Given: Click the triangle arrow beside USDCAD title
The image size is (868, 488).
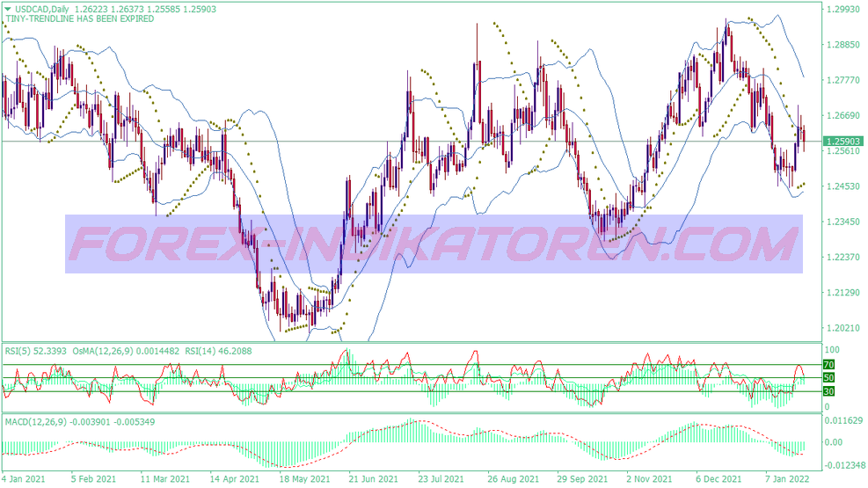Looking at the screenshot, I should pos(7,8).
